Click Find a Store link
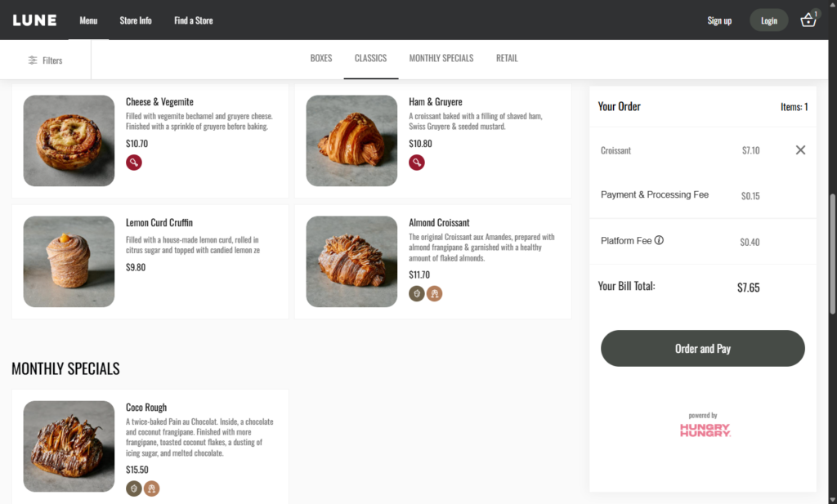The image size is (837, 504). [x=194, y=20]
